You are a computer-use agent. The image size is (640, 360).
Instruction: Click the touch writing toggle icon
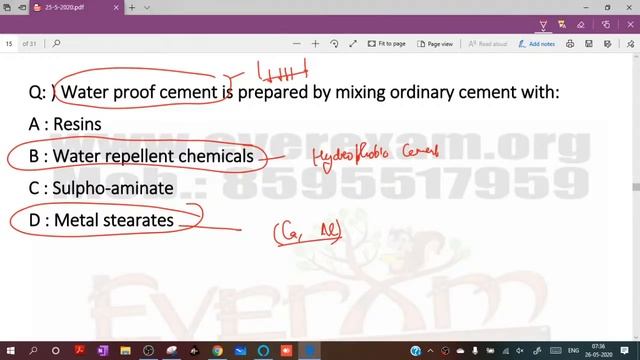click(606, 25)
